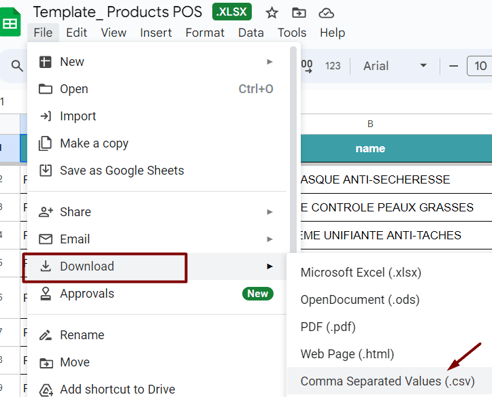Open the View menu
The width and height of the screenshot is (492, 397).
coord(114,33)
